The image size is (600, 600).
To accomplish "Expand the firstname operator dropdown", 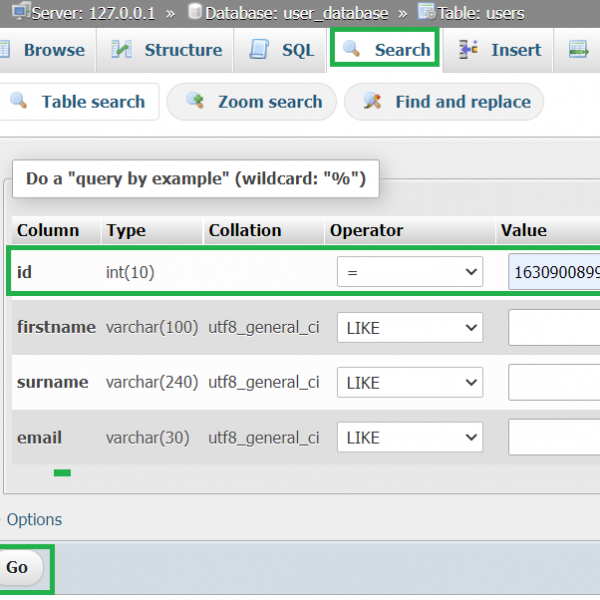I will (409, 327).
